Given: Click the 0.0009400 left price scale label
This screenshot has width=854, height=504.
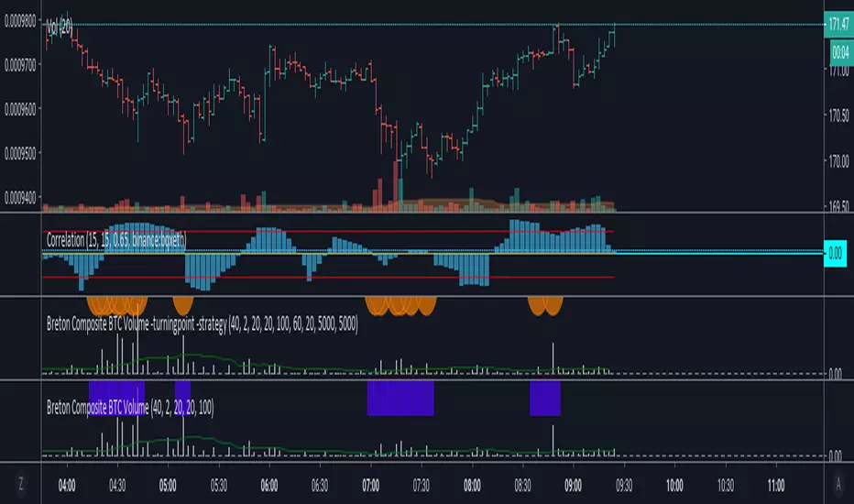Looking at the screenshot, I should click(20, 198).
